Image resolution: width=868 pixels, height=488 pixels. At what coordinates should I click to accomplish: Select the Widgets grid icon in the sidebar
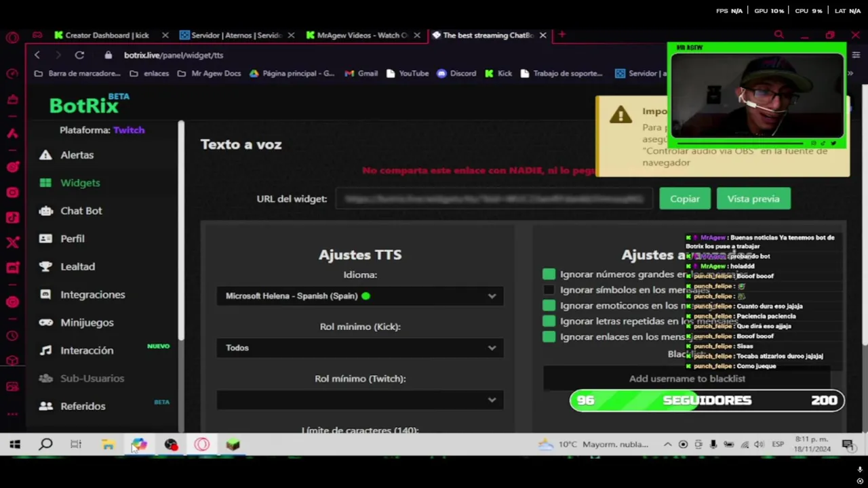point(45,183)
